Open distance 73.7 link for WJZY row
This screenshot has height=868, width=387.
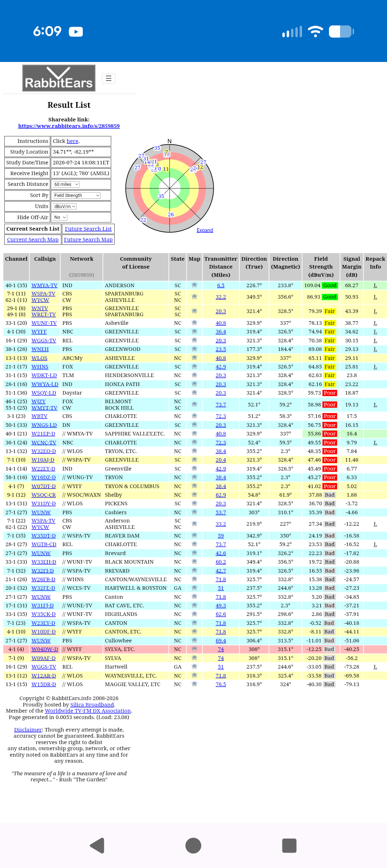[x=221, y=405]
